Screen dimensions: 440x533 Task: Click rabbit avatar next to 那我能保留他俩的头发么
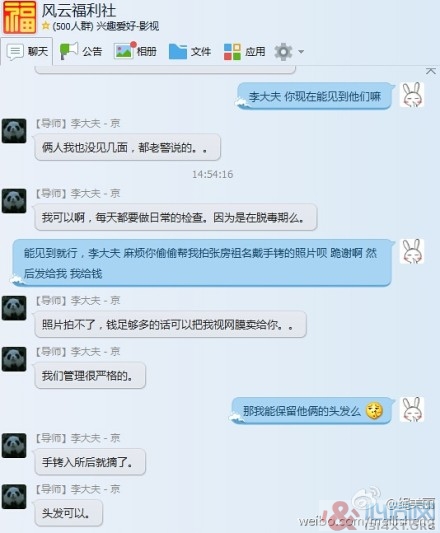pyautogui.click(x=412, y=409)
